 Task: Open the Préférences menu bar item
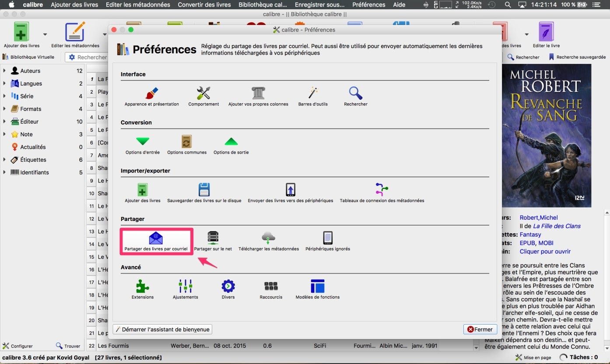click(x=369, y=5)
